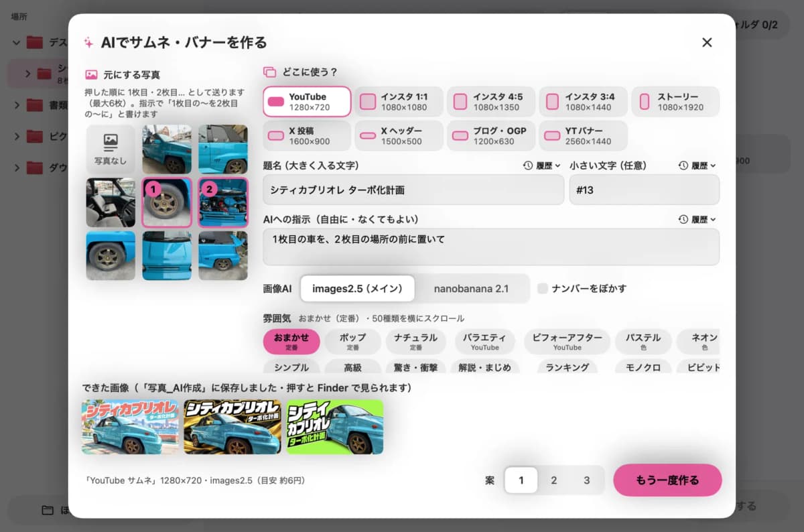Open the 履歴 dropdown for 題名

(542, 165)
